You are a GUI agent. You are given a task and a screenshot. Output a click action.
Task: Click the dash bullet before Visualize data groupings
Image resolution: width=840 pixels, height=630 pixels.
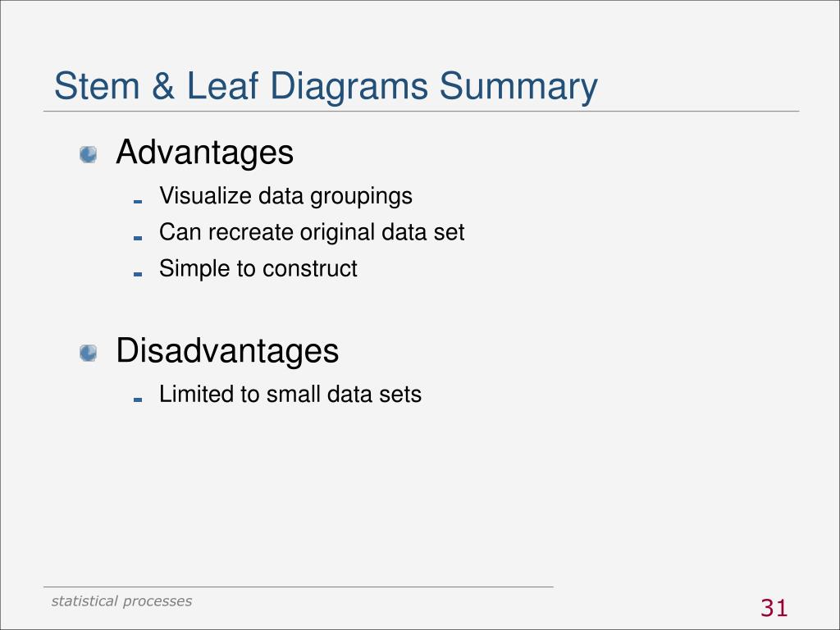tap(138, 202)
